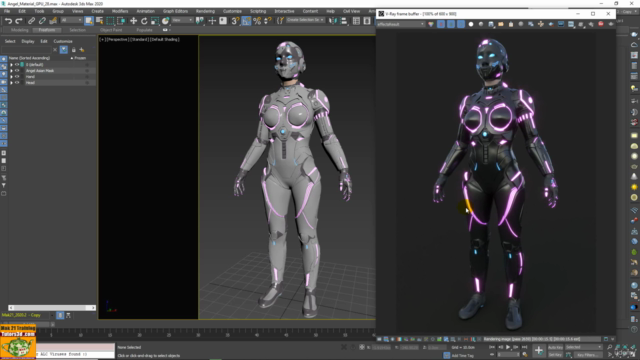This screenshot has height=360, width=640.
Task: Select the Bind to Space Warp tool
Action: [53, 21]
